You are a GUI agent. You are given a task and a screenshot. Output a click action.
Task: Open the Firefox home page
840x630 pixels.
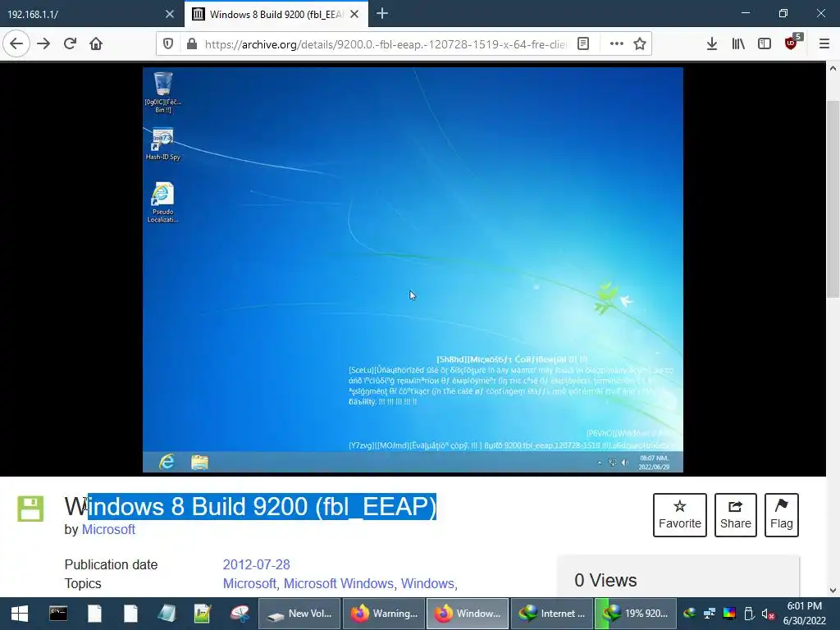click(96, 44)
